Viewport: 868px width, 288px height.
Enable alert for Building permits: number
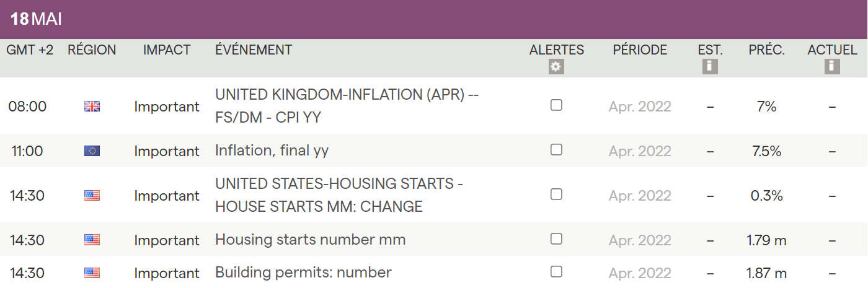pyautogui.click(x=556, y=271)
